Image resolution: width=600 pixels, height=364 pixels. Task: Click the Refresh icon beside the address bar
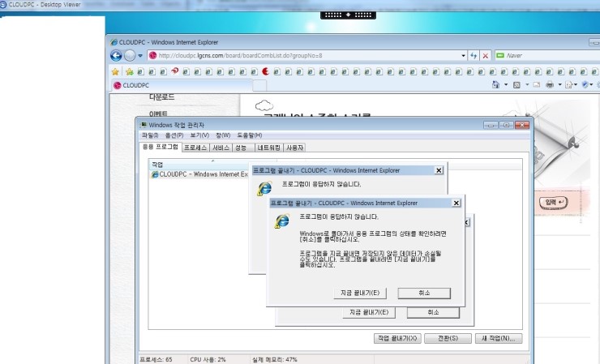474,55
